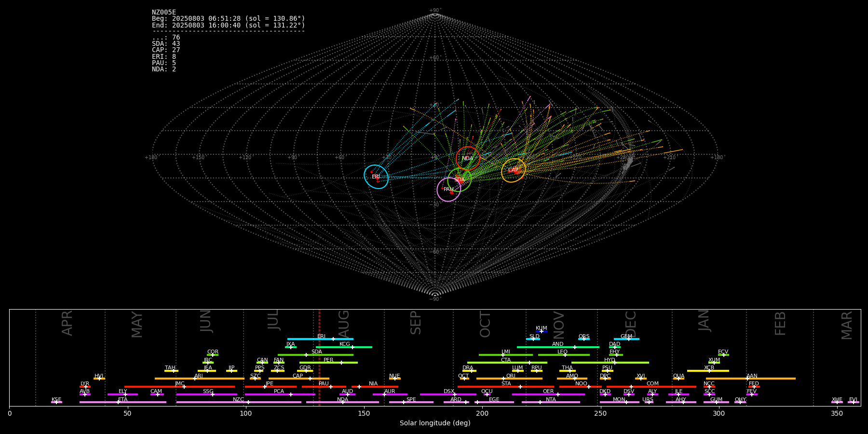The image size is (868, 434).
Task: Select the End: 20250803 16:00:40 line
Action: (229, 25)
